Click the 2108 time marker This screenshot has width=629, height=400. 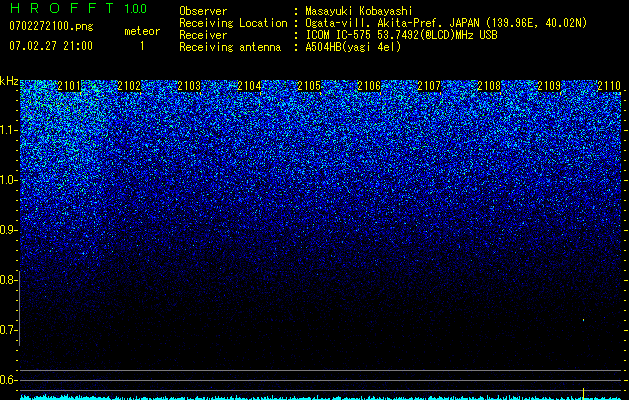pyautogui.click(x=489, y=86)
